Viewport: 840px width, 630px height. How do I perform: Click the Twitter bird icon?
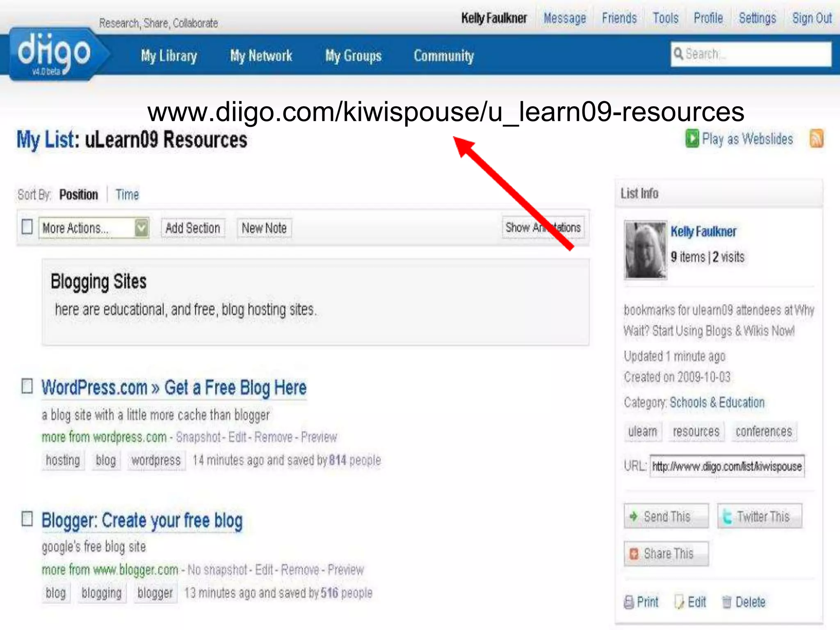click(727, 516)
